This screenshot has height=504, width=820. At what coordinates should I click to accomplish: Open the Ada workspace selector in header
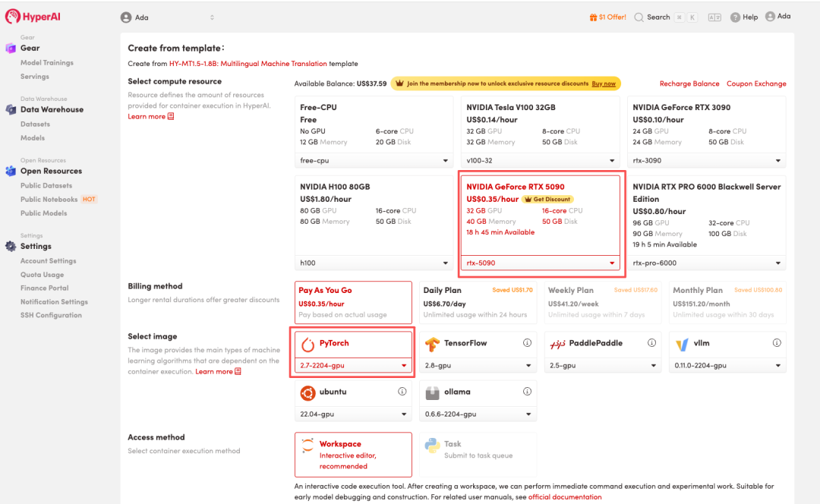pyautogui.click(x=167, y=17)
